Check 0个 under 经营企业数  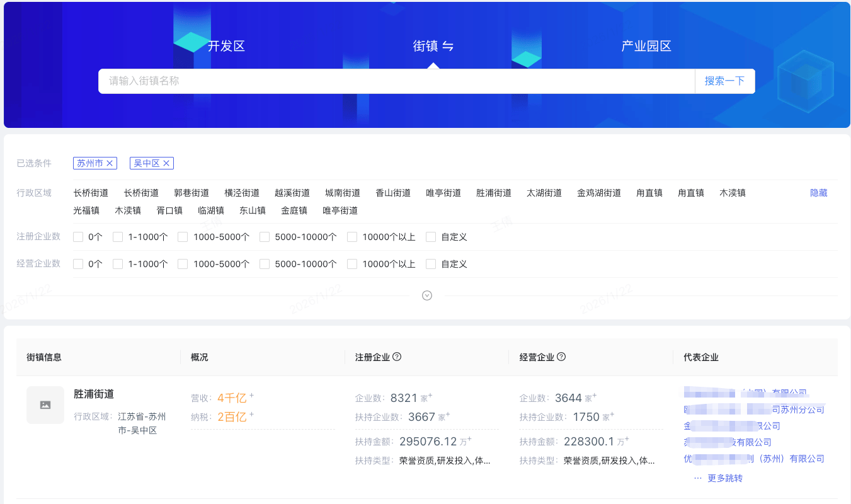(78, 264)
